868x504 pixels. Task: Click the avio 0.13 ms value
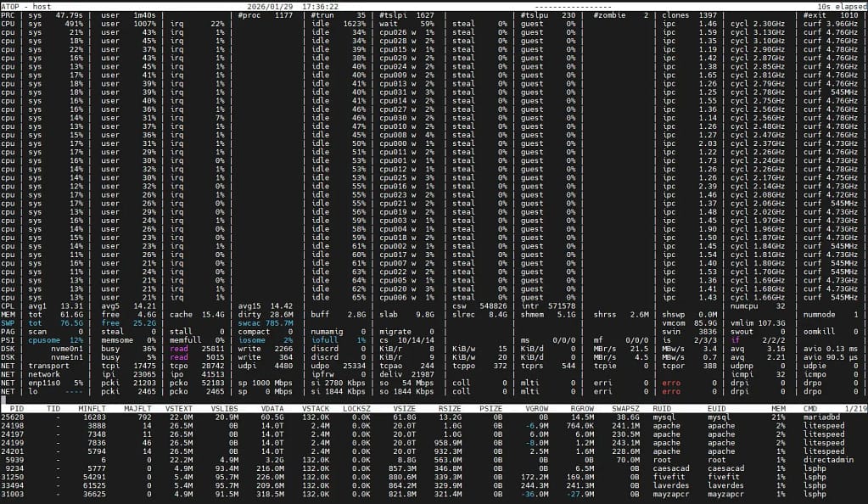click(x=831, y=349)
